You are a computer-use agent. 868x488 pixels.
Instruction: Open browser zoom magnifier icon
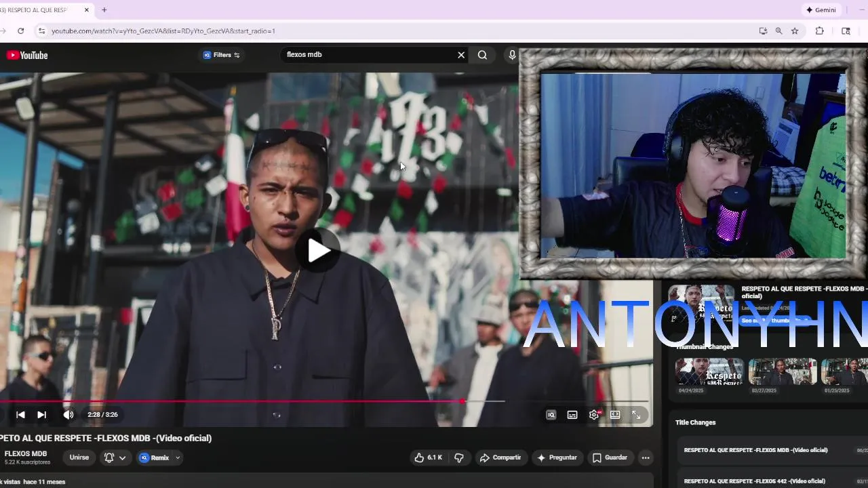(778, 30)
